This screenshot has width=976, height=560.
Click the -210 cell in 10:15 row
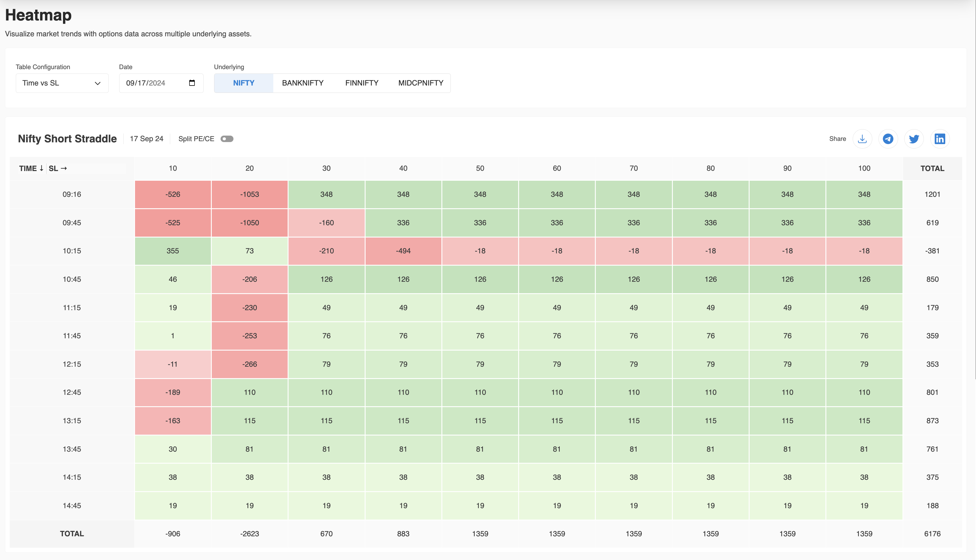coord(327,251)
